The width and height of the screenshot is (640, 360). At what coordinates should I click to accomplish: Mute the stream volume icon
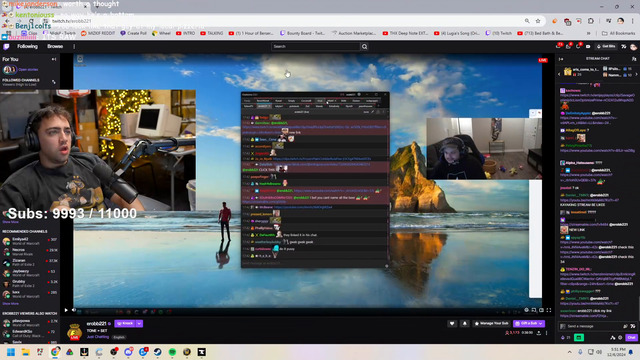[x=74, y=310]
